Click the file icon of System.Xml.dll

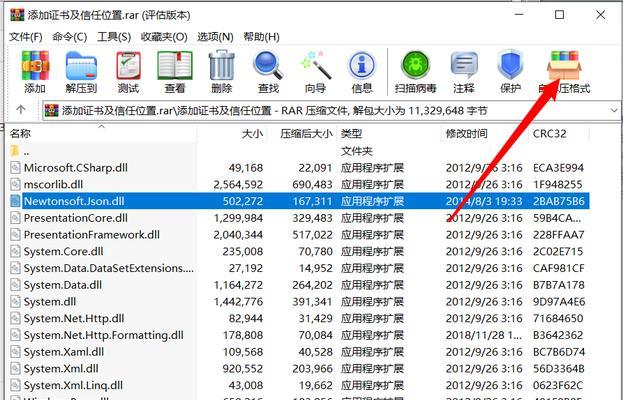[15, 369]
